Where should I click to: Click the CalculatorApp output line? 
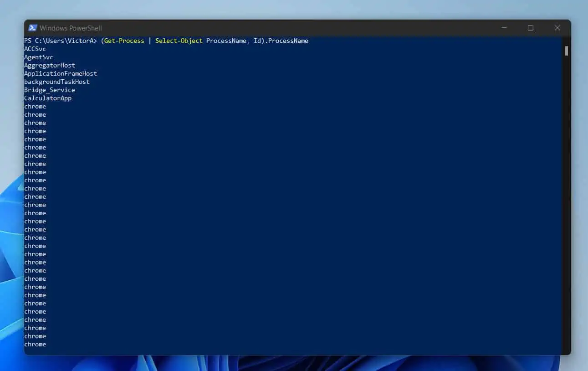click(48, 98)
